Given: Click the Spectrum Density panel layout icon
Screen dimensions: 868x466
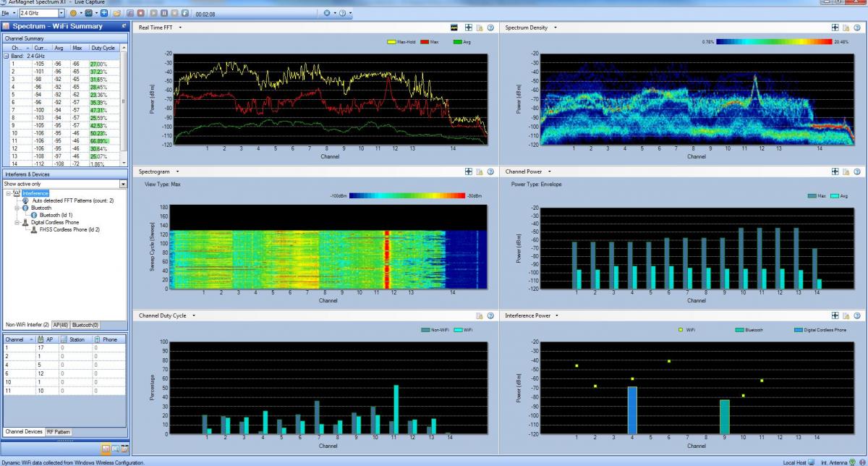Looking at the screenshot, I should point(835,27).
